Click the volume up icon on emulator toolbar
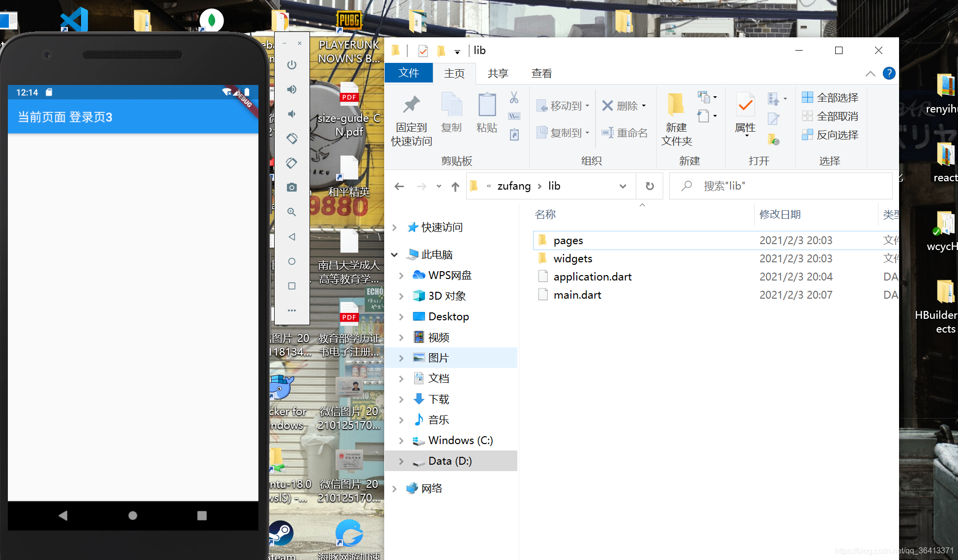958x560 pixels. tap(292, 89)
